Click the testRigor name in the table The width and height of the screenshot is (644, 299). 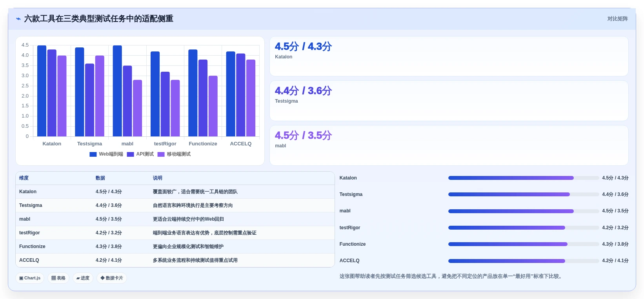(29, 233)
